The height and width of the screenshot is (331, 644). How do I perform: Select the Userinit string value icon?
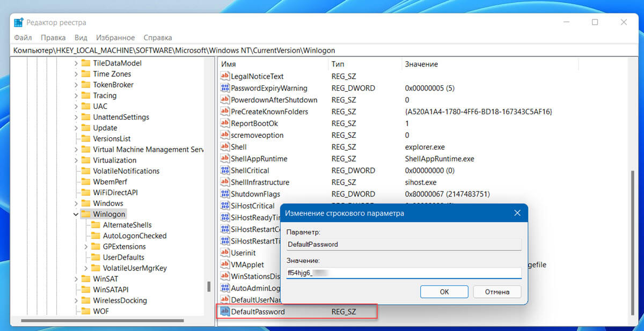tap(225, 253)
